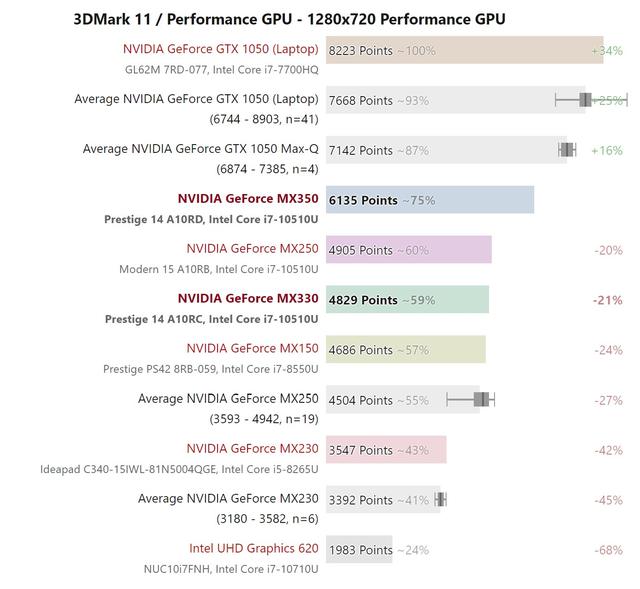640x589 pixels.
Task: Select the yellow-green 4686 Points bar
Action: pyautogui.click(x=406, y=349)
